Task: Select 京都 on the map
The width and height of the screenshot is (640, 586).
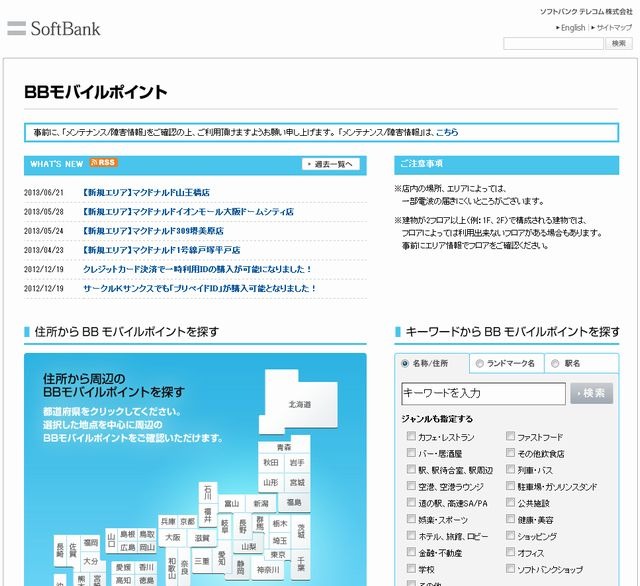Action: (188, 522)
